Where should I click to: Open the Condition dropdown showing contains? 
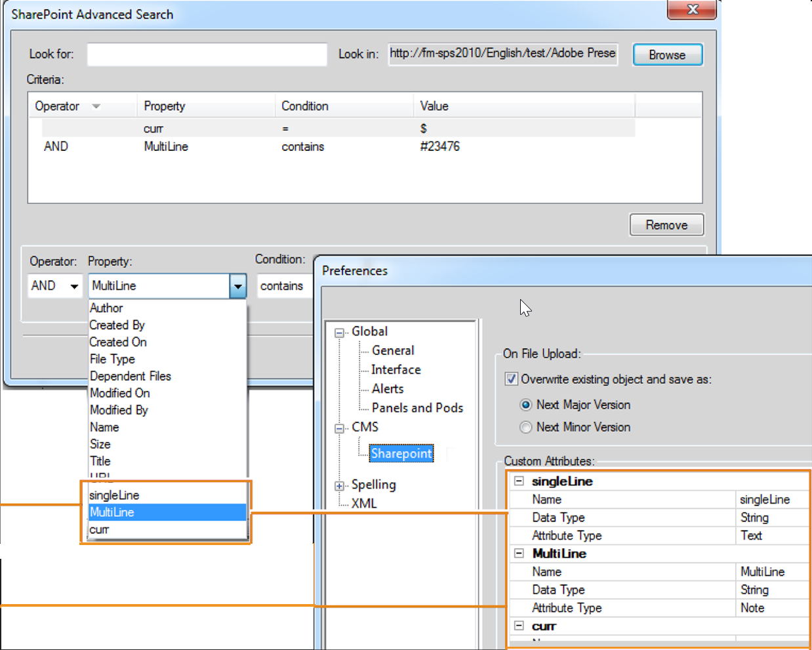click(x=285, y=285)
